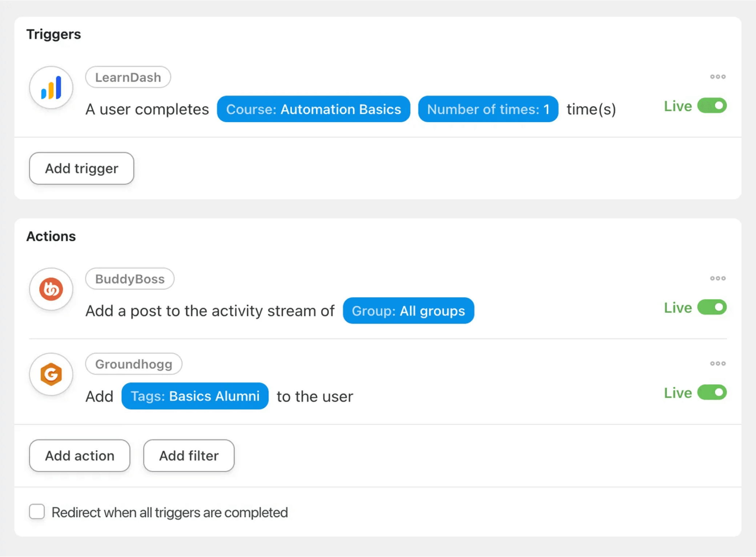
Task: Change the Number of times: 1 field
Action: pyautogui.click(x=488, y=109)
